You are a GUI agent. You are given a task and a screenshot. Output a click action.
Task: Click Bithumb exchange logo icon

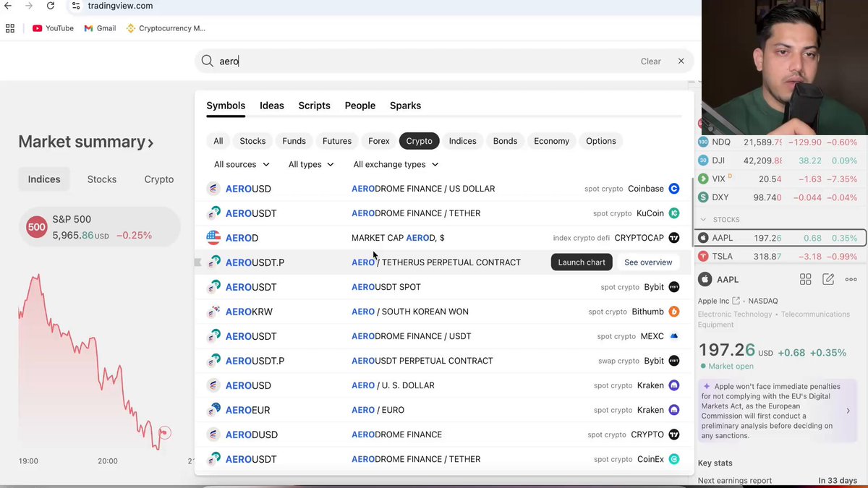point(674,312)
